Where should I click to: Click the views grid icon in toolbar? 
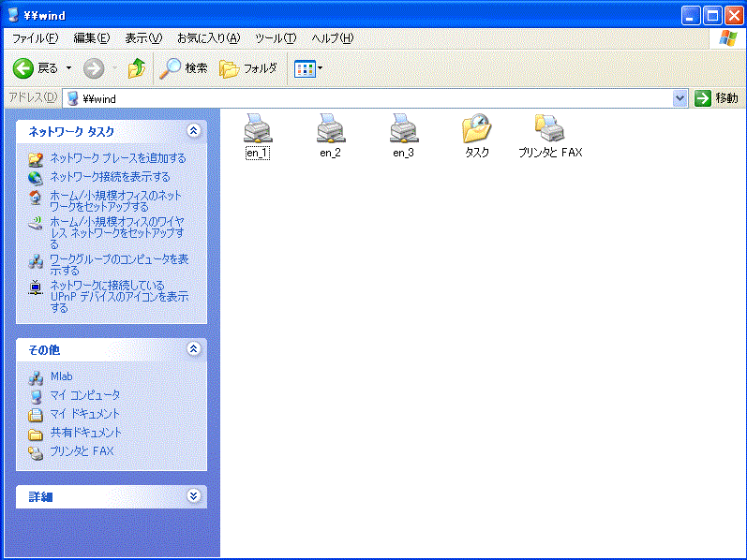pos(305,68)
